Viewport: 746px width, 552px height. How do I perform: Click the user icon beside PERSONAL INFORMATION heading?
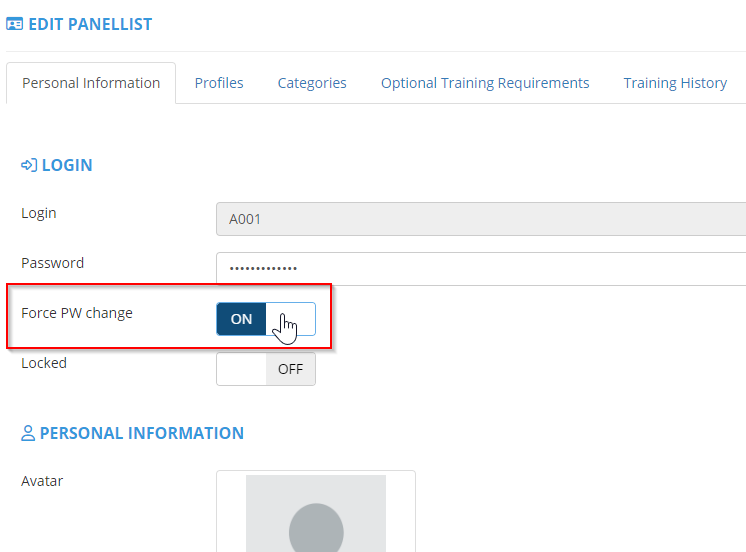pyautogui.click(x=28, y=434)
